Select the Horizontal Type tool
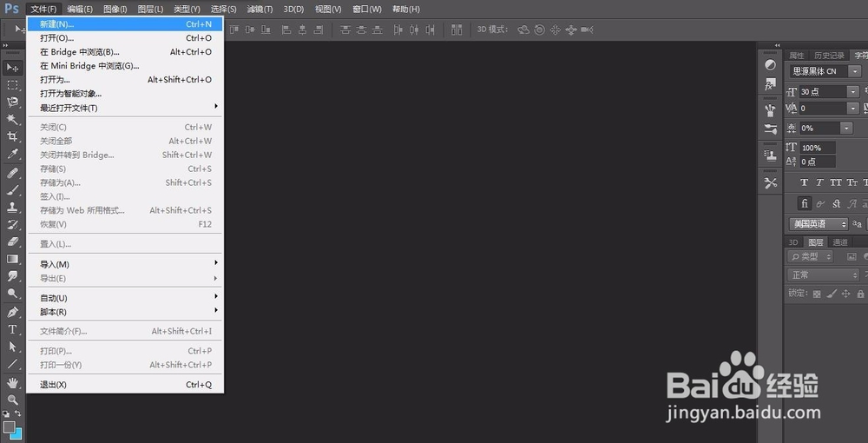The width and height of the screenshot is (868, 443). point(12,330)
